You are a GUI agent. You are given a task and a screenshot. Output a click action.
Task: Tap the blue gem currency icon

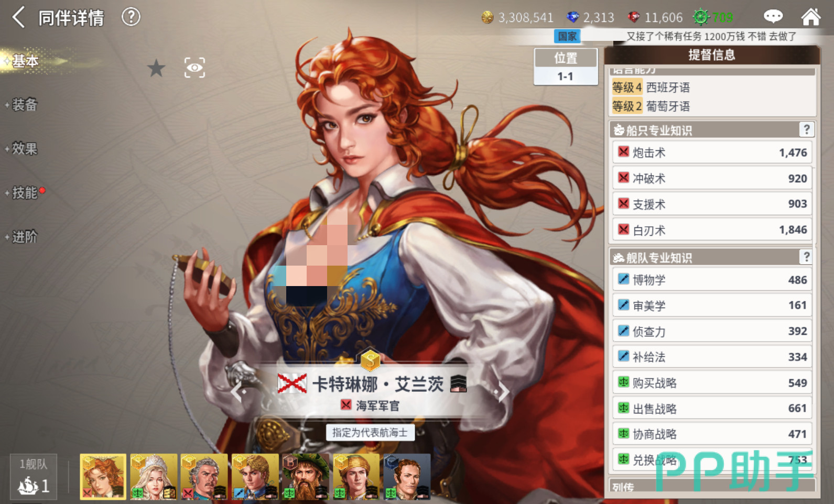573,18
